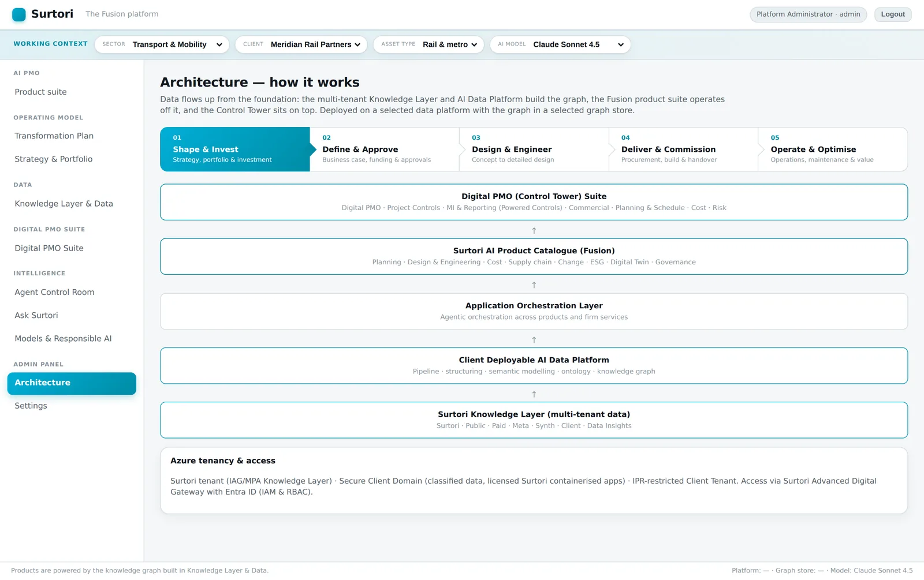The width and height of the screenshot is (924, 580).
Task: Go to Strategy & Portfolio page
Action: [72, 159]
